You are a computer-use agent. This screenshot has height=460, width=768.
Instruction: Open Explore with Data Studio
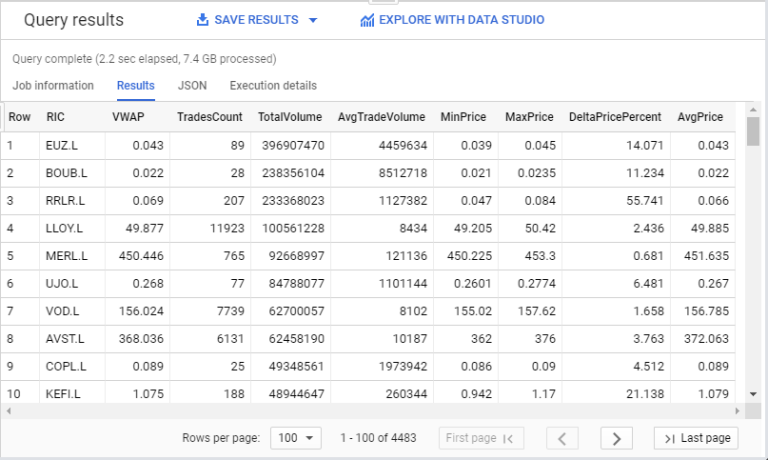pyautogui.click(x=461, y=20)
